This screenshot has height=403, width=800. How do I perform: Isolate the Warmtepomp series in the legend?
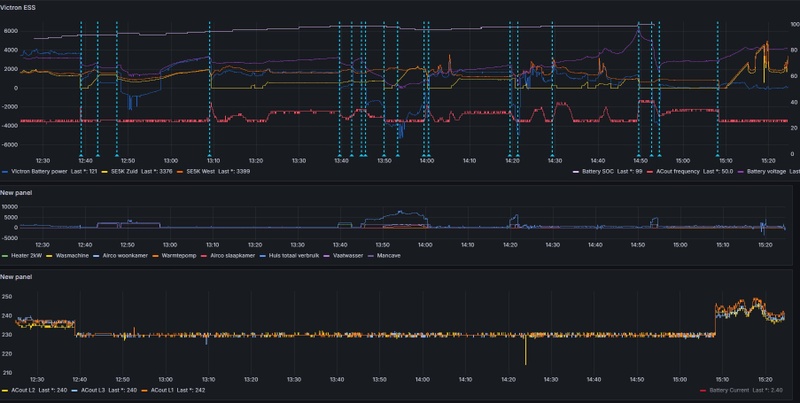[179, 256]
